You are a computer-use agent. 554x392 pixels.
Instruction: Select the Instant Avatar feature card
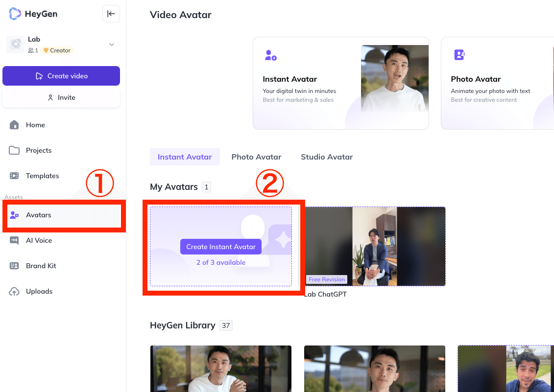pyautogui.click(x=340, y=83)
